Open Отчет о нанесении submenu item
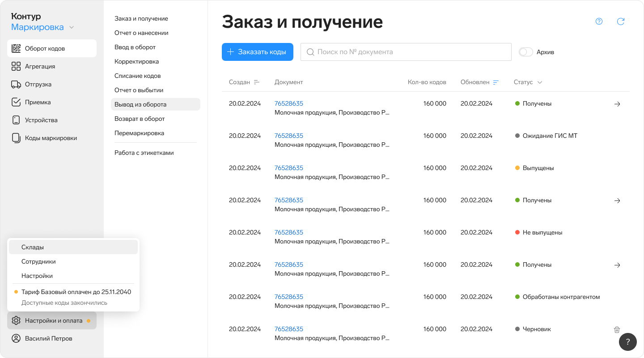The image size is (644, 358). coord(141,33)
